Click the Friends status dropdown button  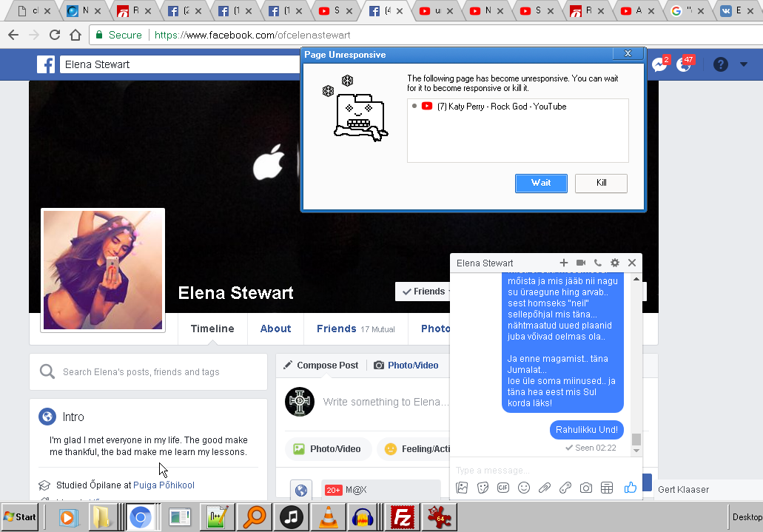pyautogui.click(x=423, y=292)
